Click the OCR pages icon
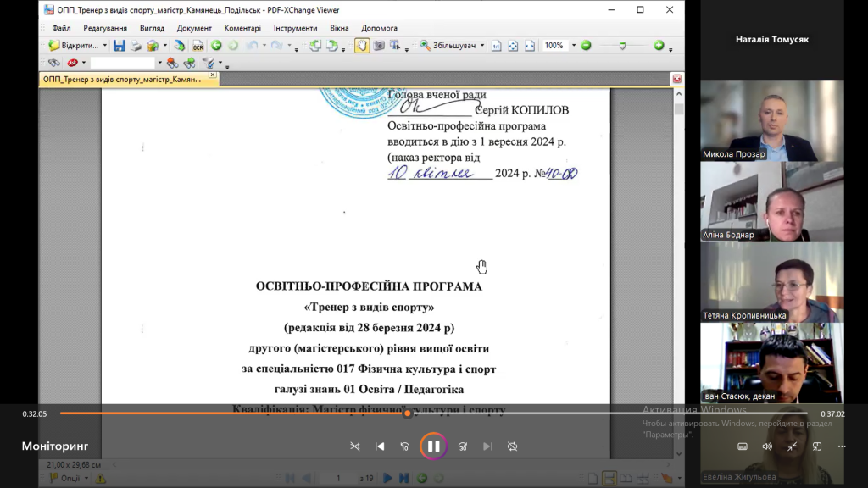The height and width of the screenshot is (488, 868). [197, 46]
